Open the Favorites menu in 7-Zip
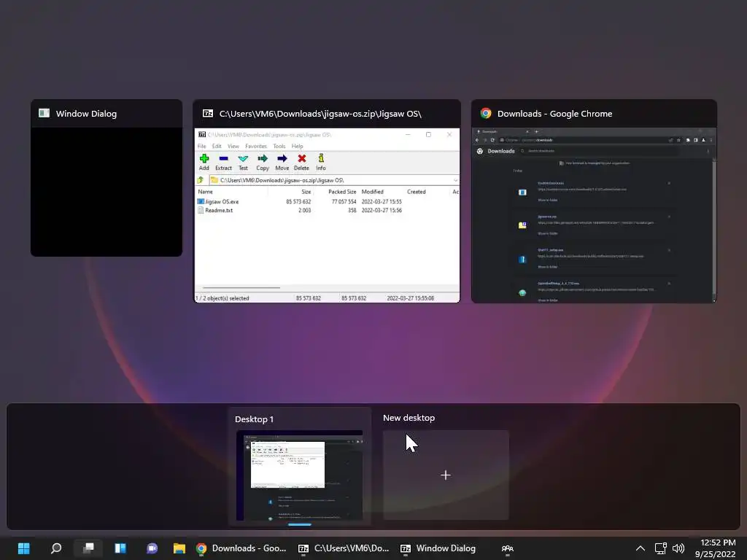747x560 pixels. [x=256, y=146]
